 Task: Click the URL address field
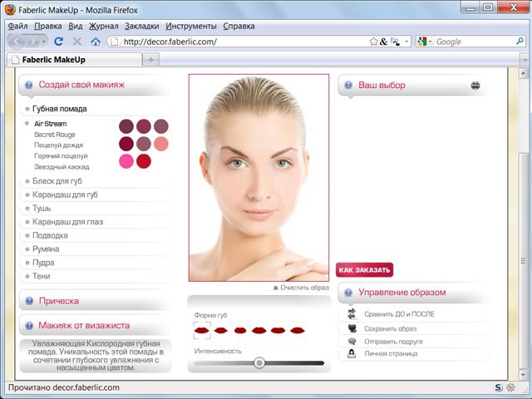(244, 42)
